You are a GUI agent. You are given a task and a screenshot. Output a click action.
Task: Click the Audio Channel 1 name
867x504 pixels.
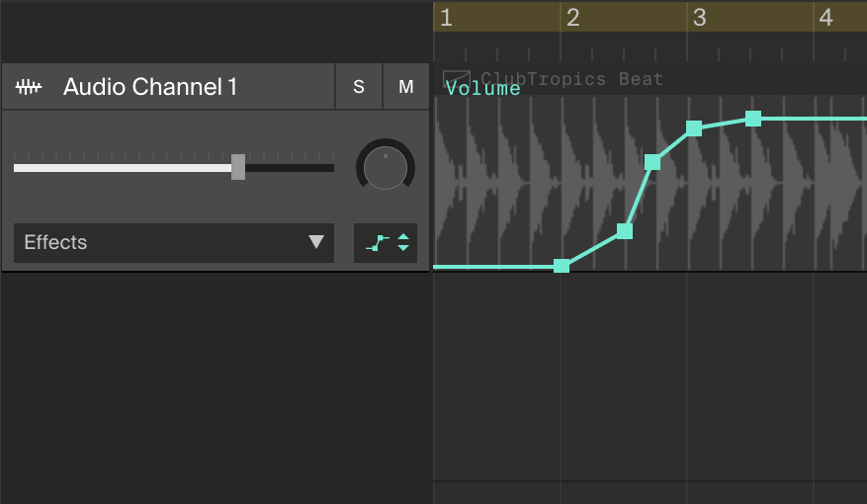(x=150, y=87)
